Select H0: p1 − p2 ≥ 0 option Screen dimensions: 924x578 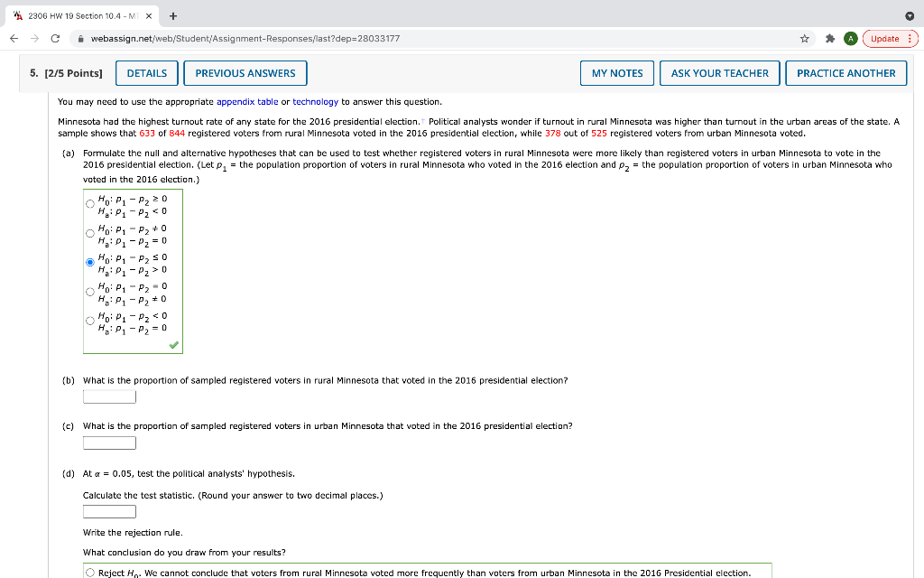point(90,204)
